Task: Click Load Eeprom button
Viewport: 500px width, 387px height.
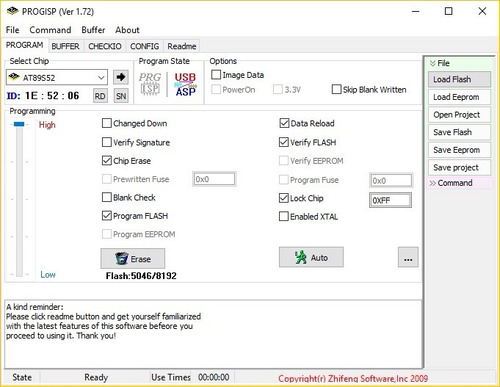Action: coord(459,97)
